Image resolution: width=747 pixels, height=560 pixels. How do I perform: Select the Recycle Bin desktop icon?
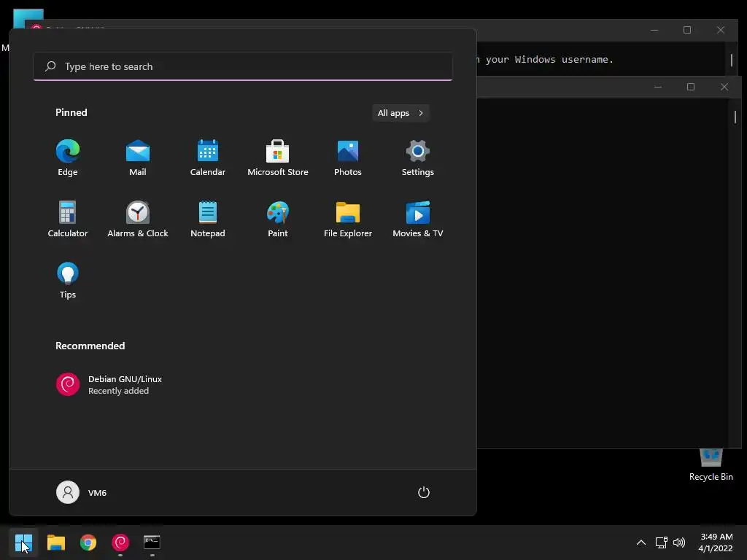711,465
